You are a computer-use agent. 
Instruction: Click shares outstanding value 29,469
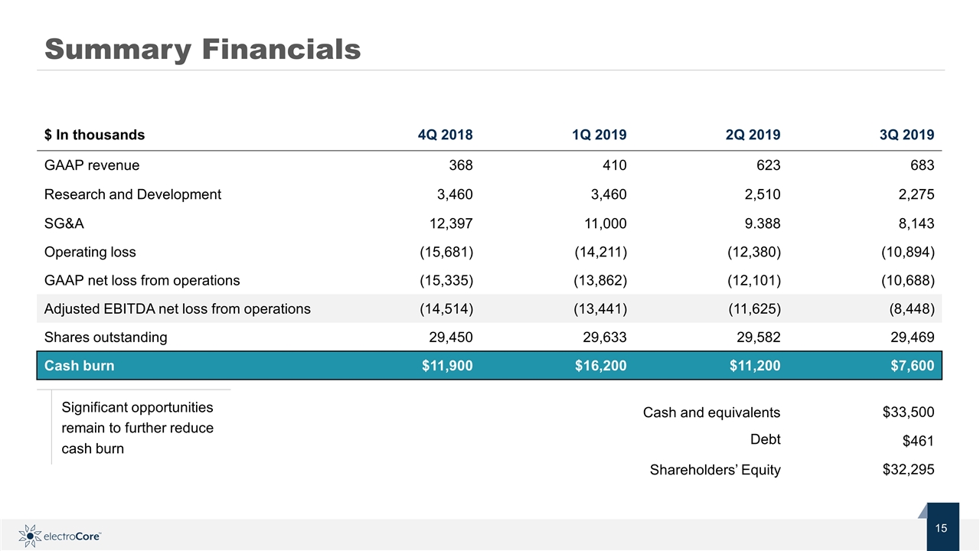coord(913,337)
